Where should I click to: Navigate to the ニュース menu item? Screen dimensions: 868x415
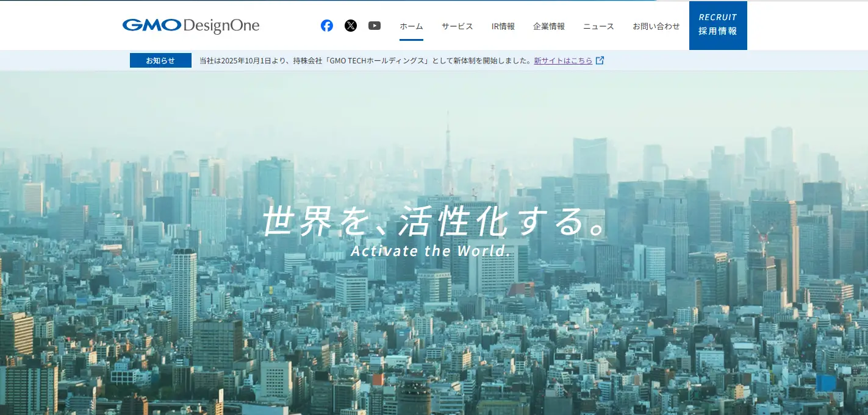598,26
